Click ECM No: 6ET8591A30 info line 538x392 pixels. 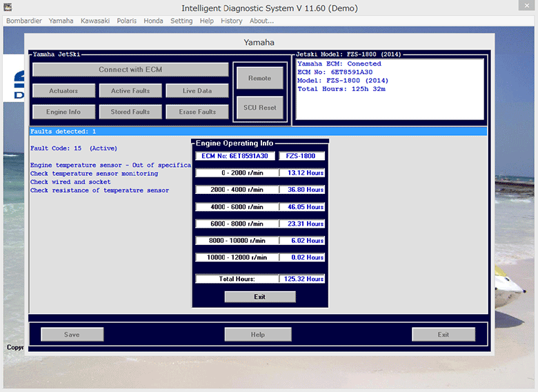click(x=335, y=72)
